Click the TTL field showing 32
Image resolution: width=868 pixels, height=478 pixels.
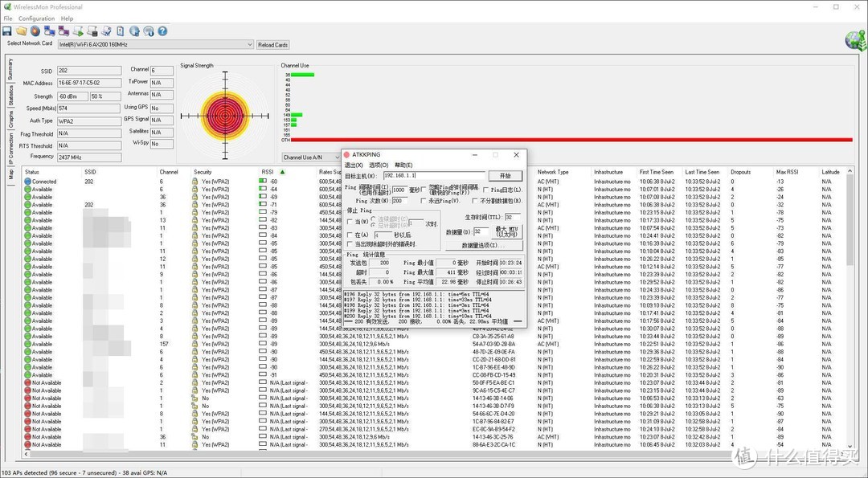click(x=512, y=217)
